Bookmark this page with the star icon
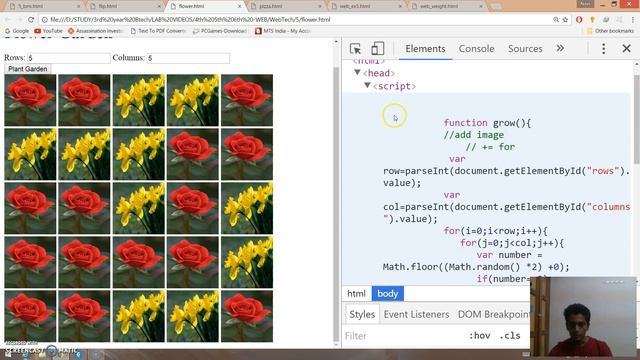The image size is (640, 360). click(x=565, y=20)
